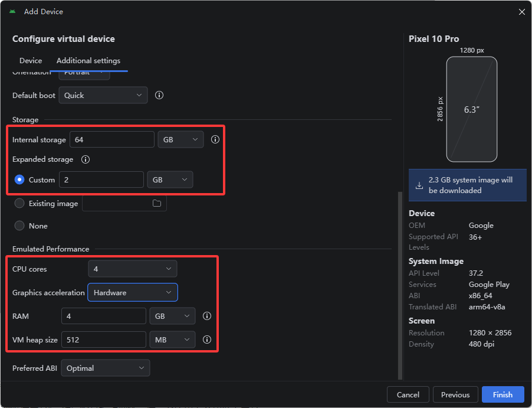Click the VM heap size info icon
This screenshot has width=532, height=408.
point(207,340)
